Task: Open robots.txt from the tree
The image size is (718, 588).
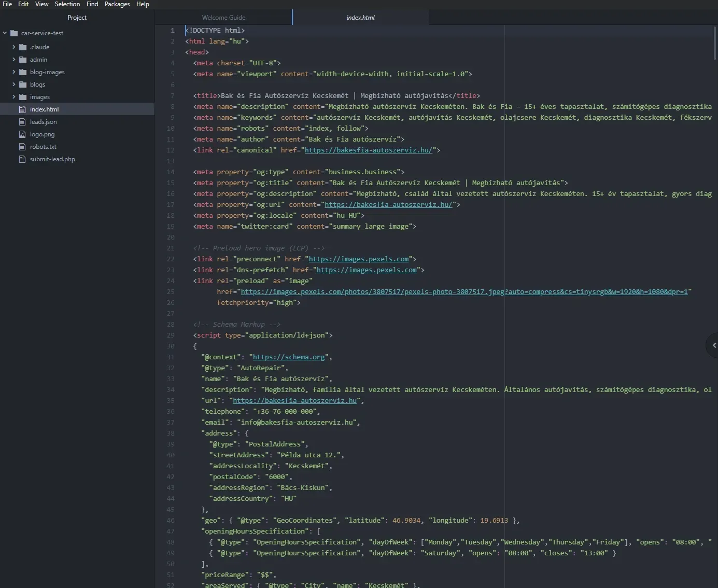Action: coord(43,147)
